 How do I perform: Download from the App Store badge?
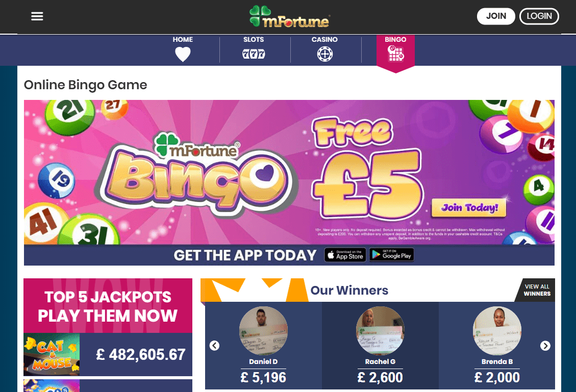(x=345, y=255)
